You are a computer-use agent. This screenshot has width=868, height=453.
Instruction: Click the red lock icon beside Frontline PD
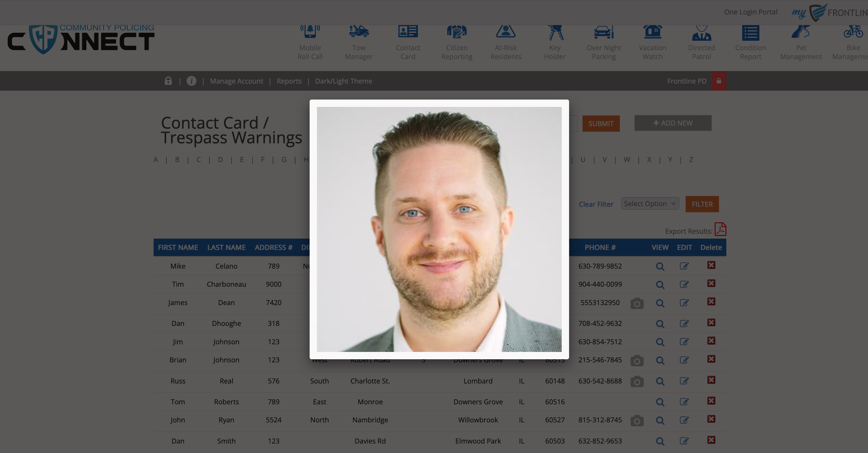[719, 81]
